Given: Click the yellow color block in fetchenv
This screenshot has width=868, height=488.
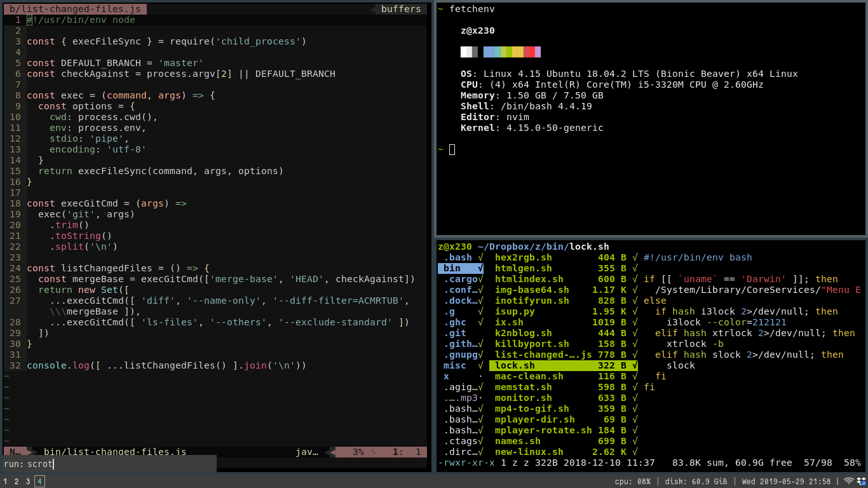Looking at the screenshot, I should tap(518, 52).
